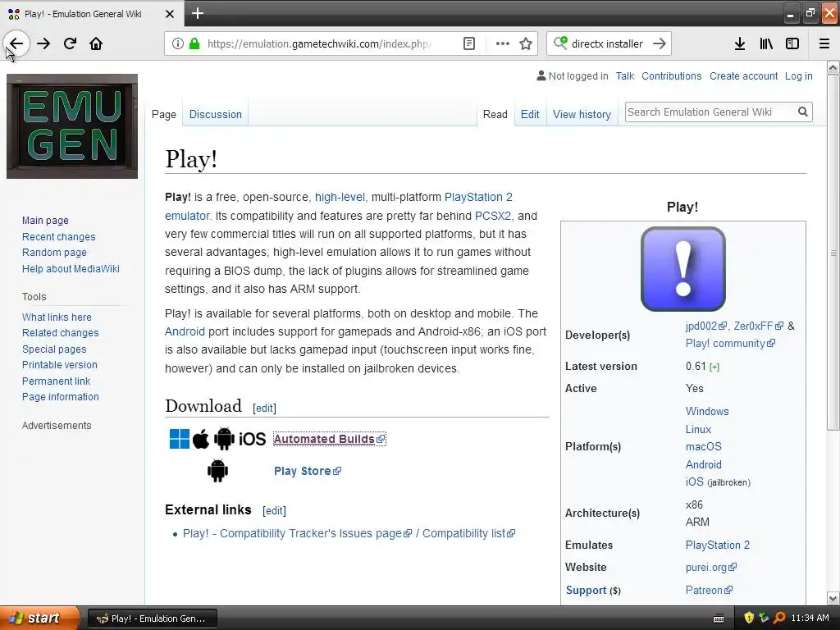Click the page scrollbar down arrow
This screenshot has height=630, width=840.
coord(833,598)
